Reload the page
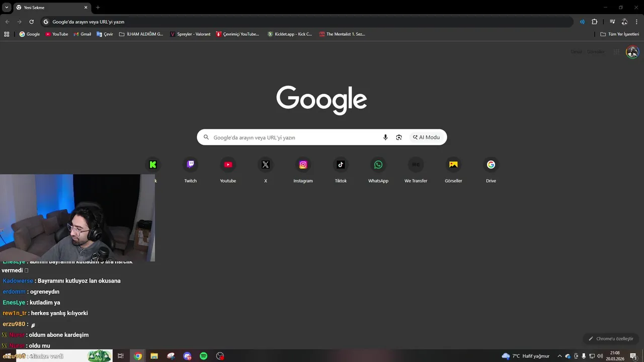Viewport: 644px width, 362px height. coord(31,22)
